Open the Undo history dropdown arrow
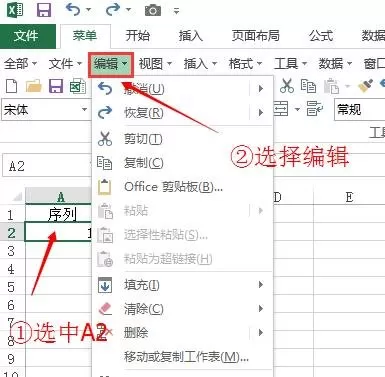385x377 pixels. coord(89,10)
